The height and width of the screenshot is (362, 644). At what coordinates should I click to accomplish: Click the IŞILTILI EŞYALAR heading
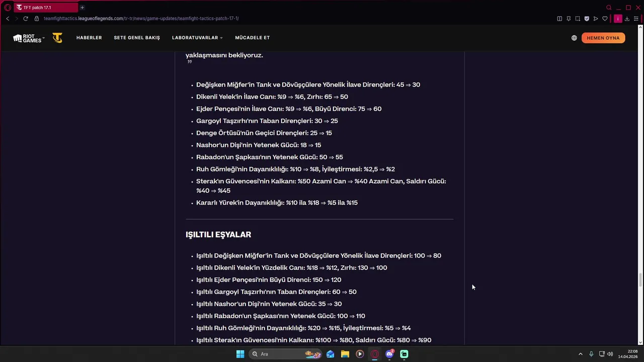(x=218, y=235)
